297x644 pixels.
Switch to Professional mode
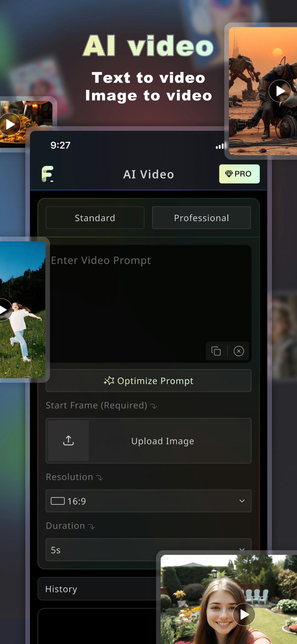[201, 218]
